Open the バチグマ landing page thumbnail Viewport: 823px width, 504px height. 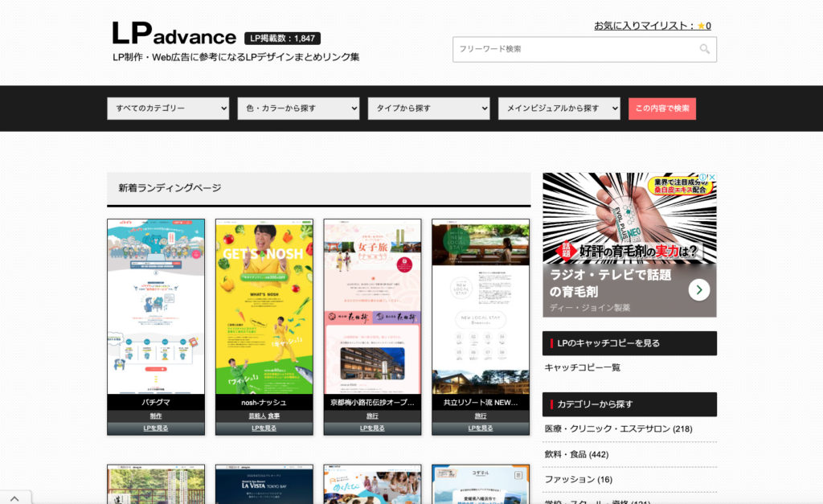click(156, 305)
